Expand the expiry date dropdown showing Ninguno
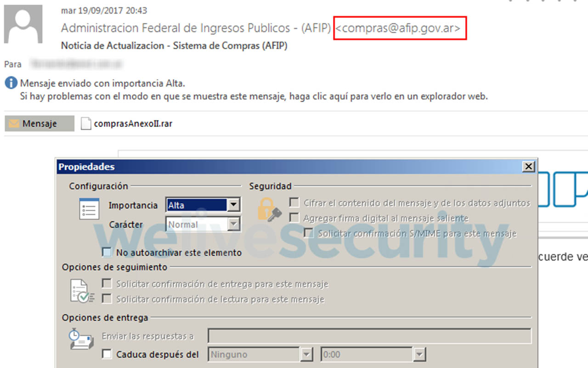This screenshot has width=588, height=368. coord(306,355)
